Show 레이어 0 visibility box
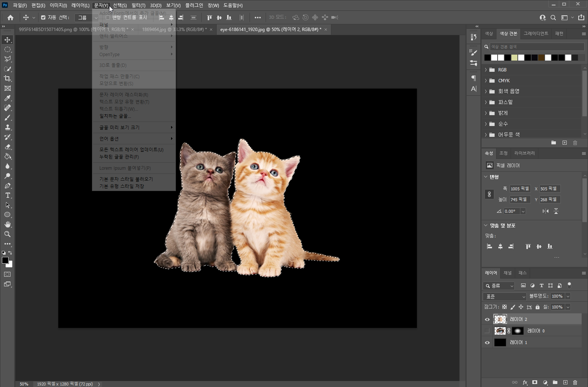The image size is (588, 387). 487,331
